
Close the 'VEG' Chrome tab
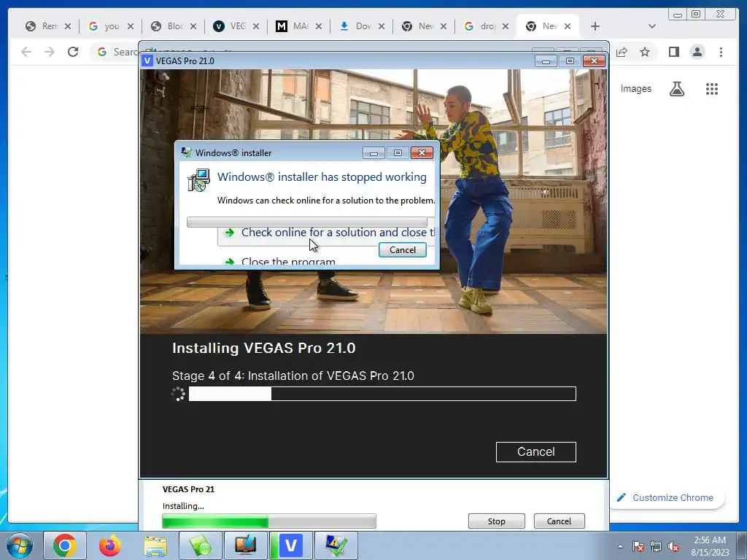tap(256, 26)
